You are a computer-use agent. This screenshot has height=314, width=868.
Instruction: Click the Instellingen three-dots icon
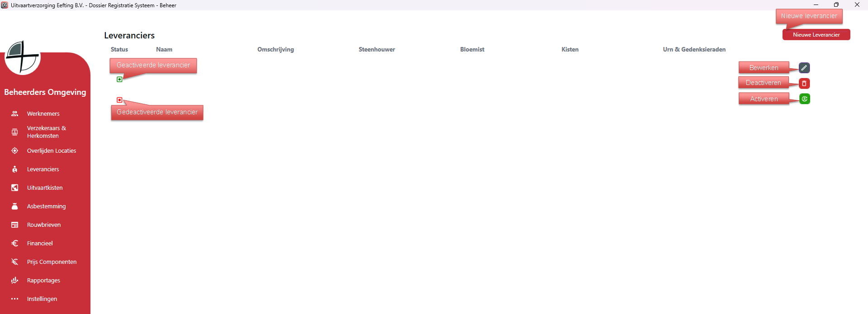(15, 299)
